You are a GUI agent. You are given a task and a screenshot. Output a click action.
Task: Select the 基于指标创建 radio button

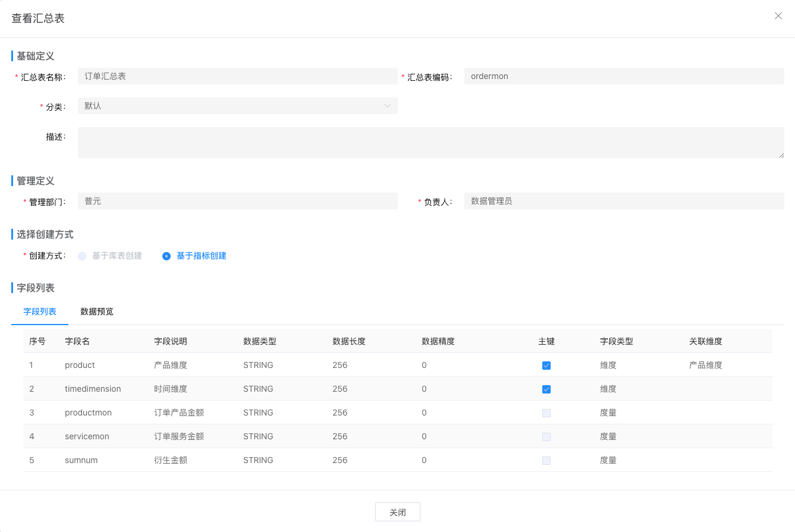[166, 256]
